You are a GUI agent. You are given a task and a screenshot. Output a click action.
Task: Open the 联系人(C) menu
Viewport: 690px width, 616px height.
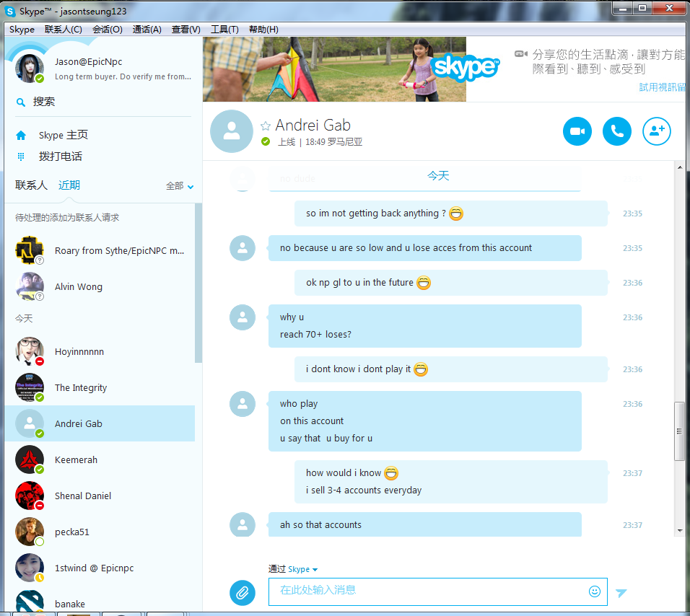coord(64,30)
